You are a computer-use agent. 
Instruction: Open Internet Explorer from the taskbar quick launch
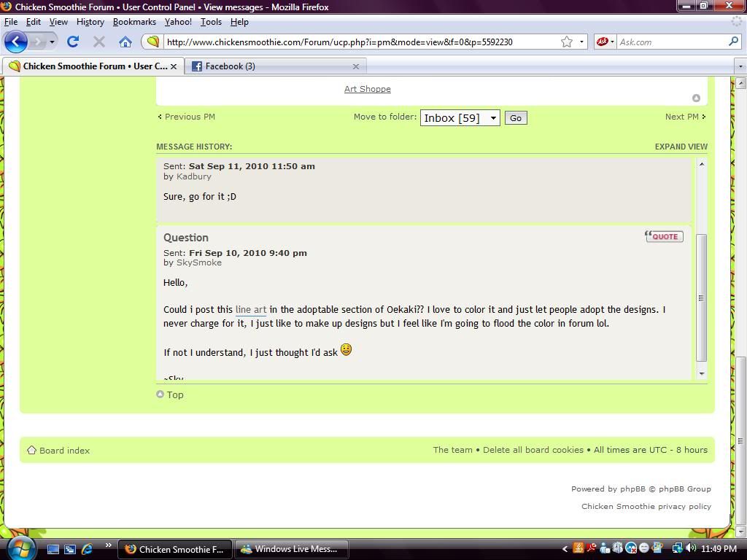88,549
